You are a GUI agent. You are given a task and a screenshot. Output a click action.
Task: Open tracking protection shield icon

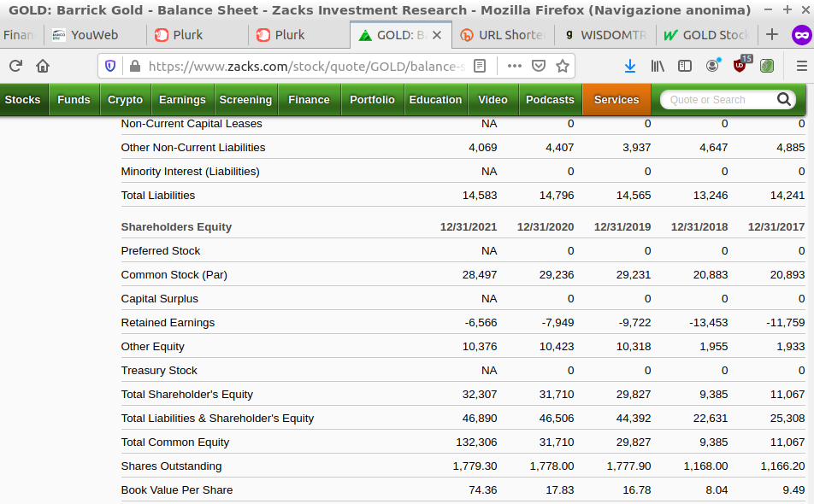click(110, 66)
